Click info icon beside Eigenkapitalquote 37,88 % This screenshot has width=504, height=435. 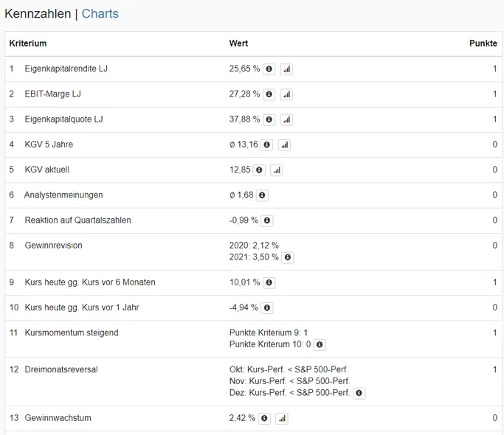tap(269, 119)
